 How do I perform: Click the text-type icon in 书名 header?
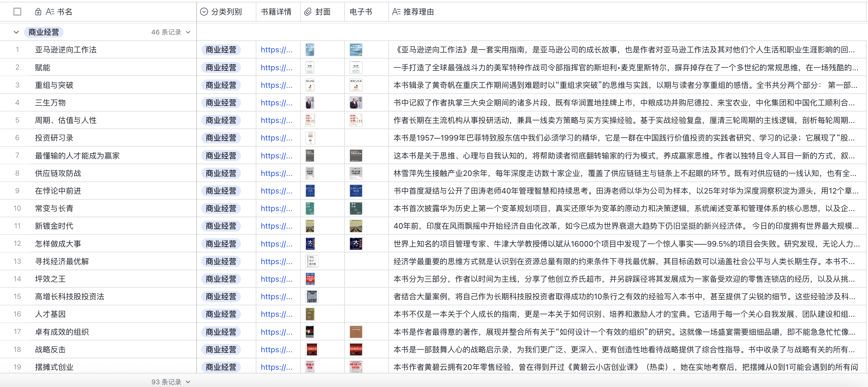pos(50,12)
